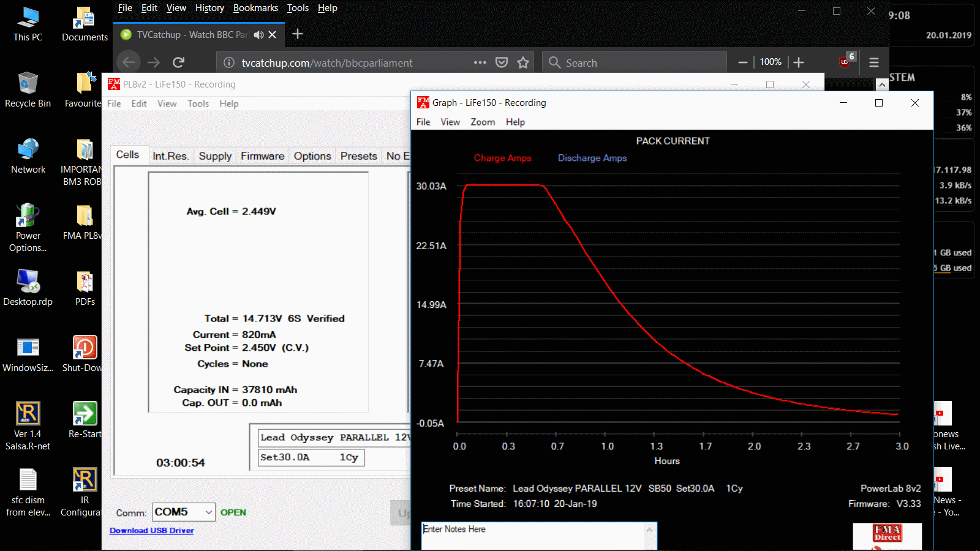This screenshot has width=980, height=551.
Task: Reload the page in Firefox
Action: point(178,62)
